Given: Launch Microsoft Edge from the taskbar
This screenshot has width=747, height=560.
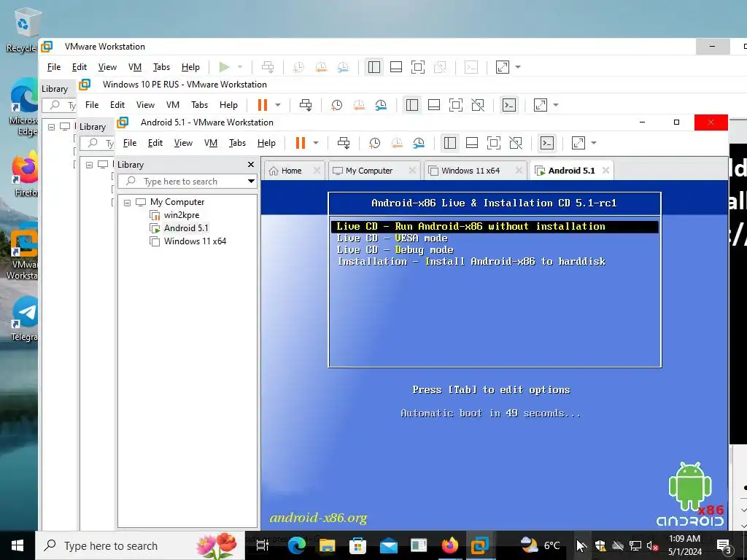Looking at the screenshot, I should [x=296, y=545].
